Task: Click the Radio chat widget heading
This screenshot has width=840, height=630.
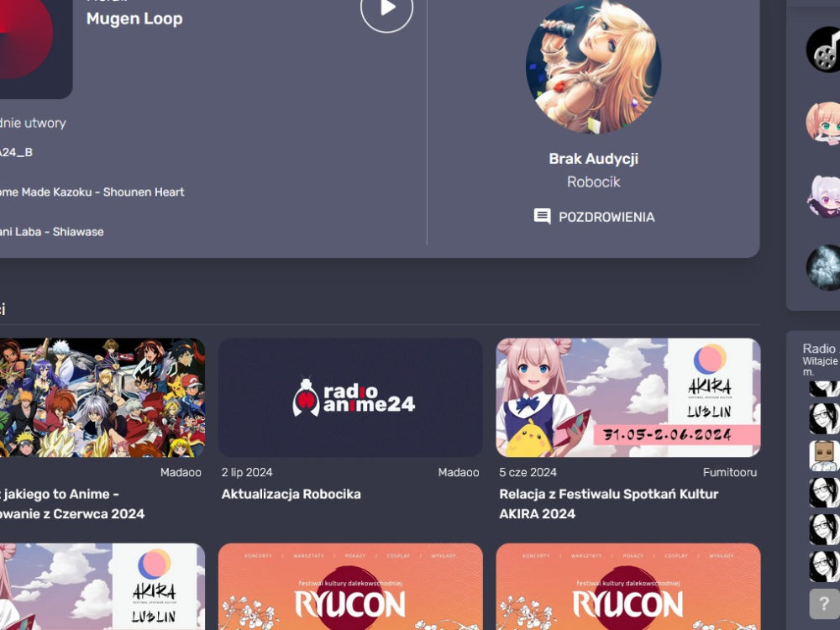Action: click(x=820, y=349)
